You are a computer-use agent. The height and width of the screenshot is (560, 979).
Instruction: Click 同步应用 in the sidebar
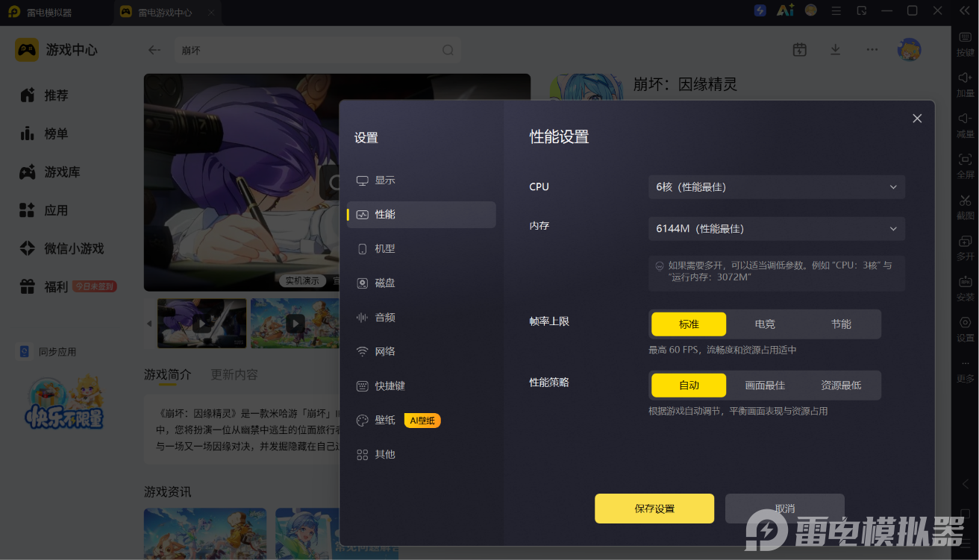48,351
